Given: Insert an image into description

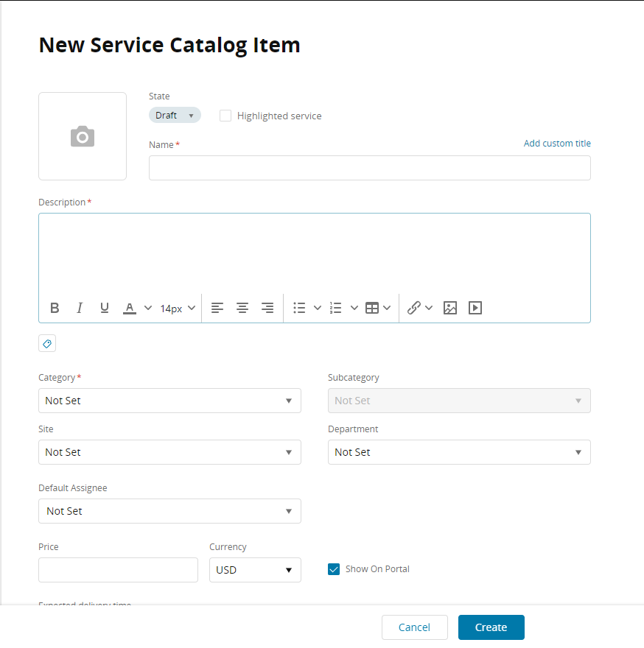Looking at the screenshot, I should pos(450,308).
